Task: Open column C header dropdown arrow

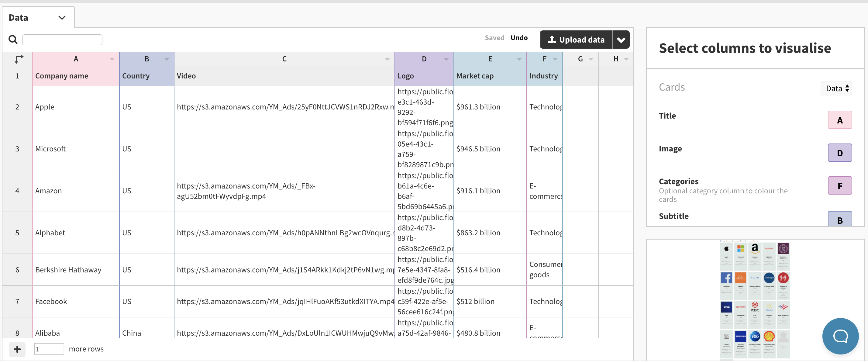Action: click(387, 59)
